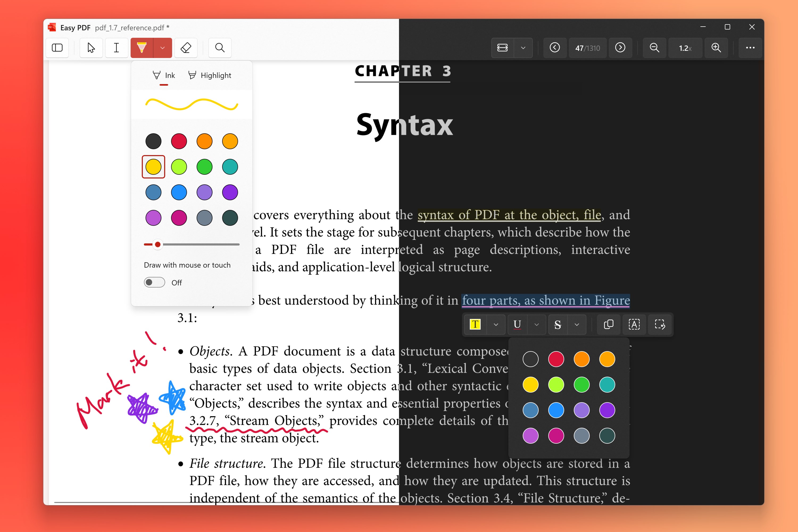Choose dodger blue ink color swatch

[x=179, y=192]
